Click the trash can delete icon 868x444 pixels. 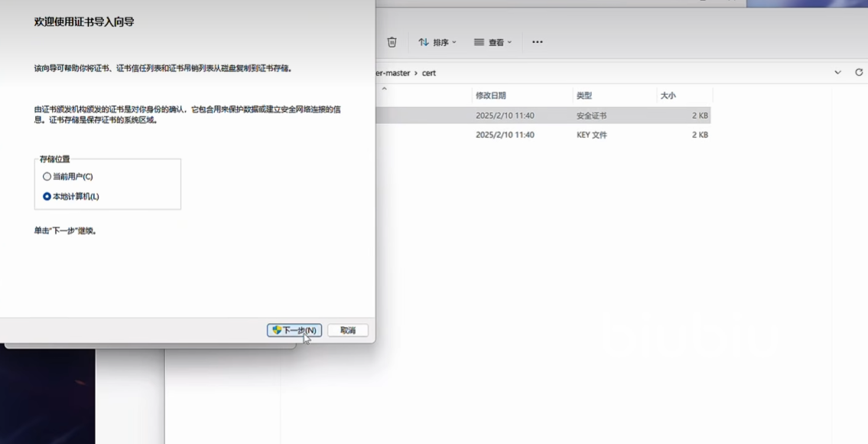pyautogui.click(x=392, y=42)
